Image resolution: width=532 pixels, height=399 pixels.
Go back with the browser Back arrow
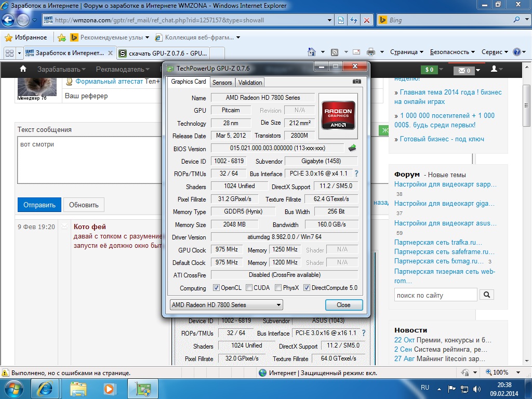click(x=8, y=20)
